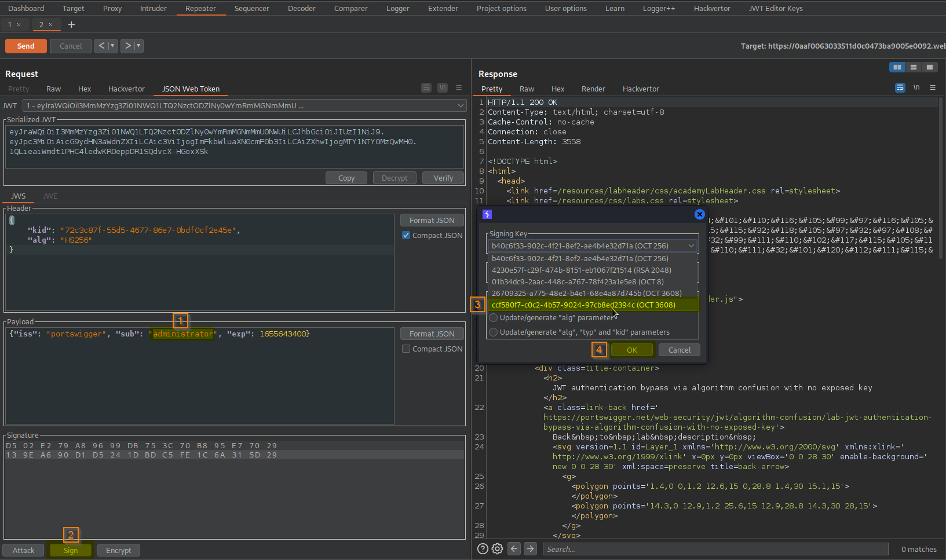Cancel the signing dialog
The height and width of the screenshot is (560, 946).
click(x=680, y=350)
